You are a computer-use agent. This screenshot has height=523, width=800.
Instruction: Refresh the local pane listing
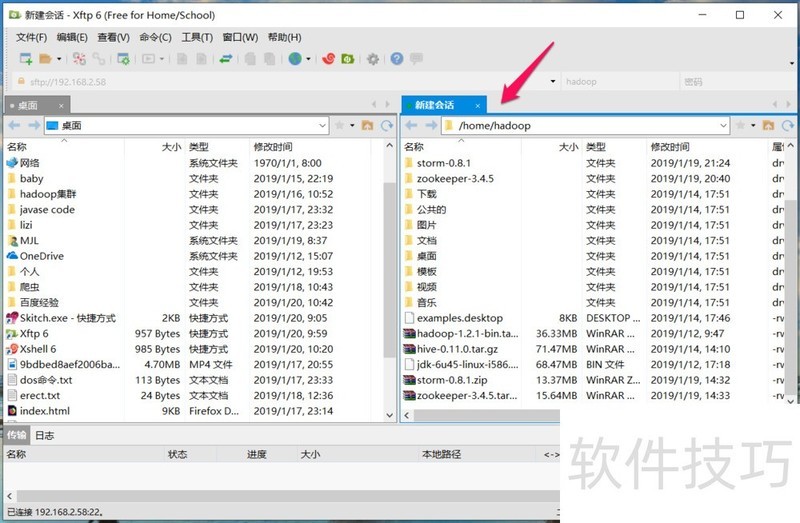pyautogui.click(x=387, y=125)
